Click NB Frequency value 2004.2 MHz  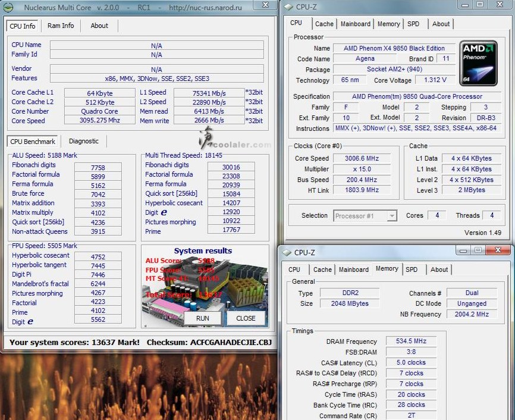472,314
